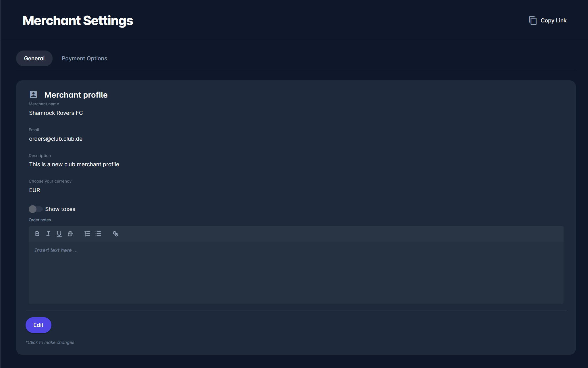Switch to the General tab
The height and width of the screenshot is (368, 588).
click(34, 58)
